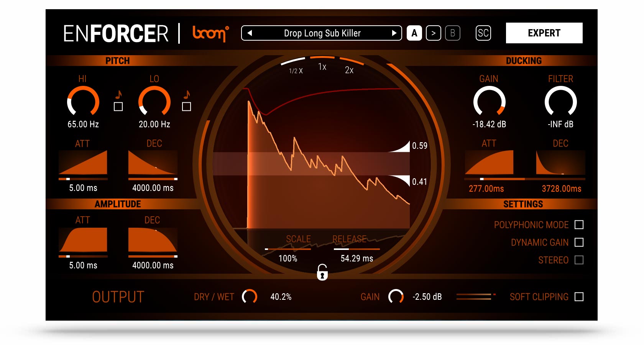Click the 3728.00ms ducking decay value
644x345 pixels.
tap(562, 189)
